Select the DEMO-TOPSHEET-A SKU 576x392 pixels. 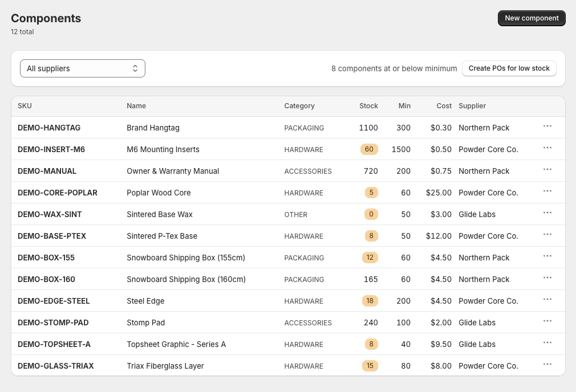click(x=54, y=344)
